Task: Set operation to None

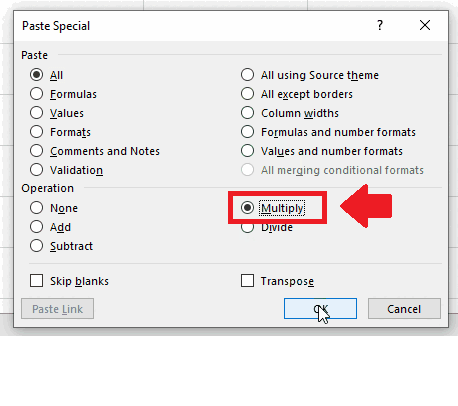Action: (x=36, y=208)
